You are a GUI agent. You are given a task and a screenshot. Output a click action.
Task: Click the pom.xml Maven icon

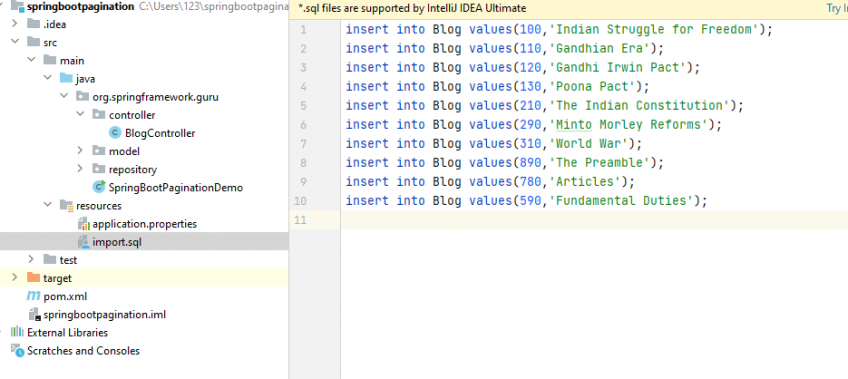click(x=34, y=296)
